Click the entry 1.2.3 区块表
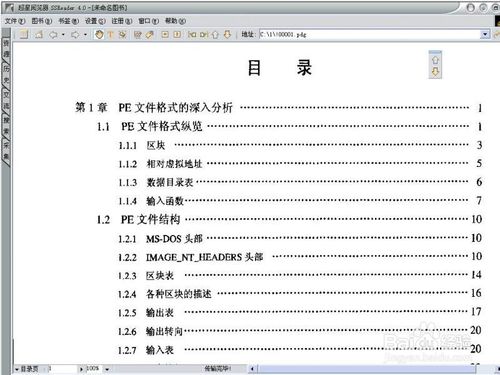The width and height of the screenshot is (500, 375). pos(146,276)
